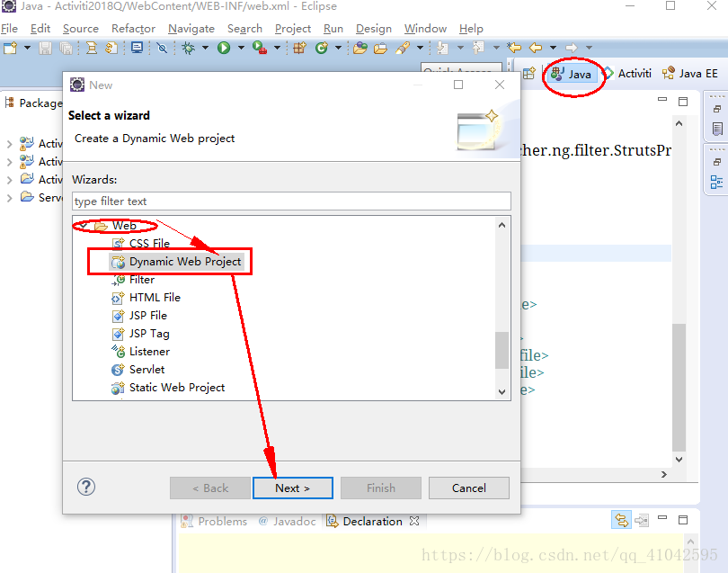Viewport: 728px width, 573px height.
Task: Open the File menu
Action: point(9,29)
